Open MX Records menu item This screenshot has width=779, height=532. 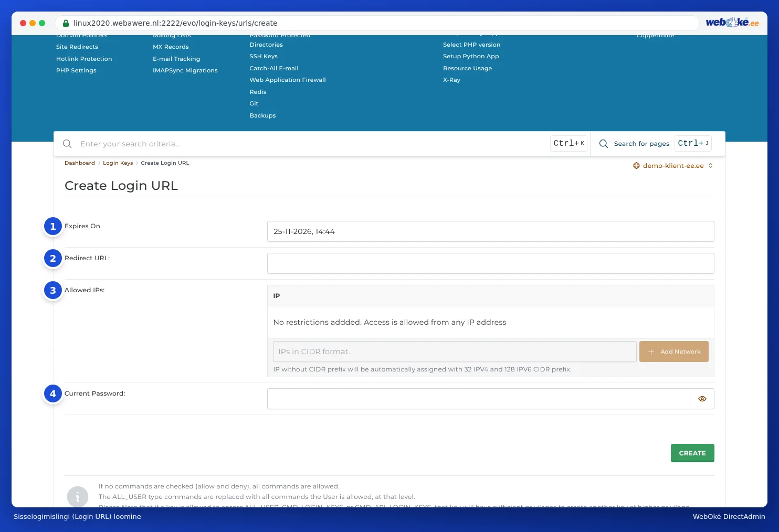pyautogui.click(x=171, y=47)
